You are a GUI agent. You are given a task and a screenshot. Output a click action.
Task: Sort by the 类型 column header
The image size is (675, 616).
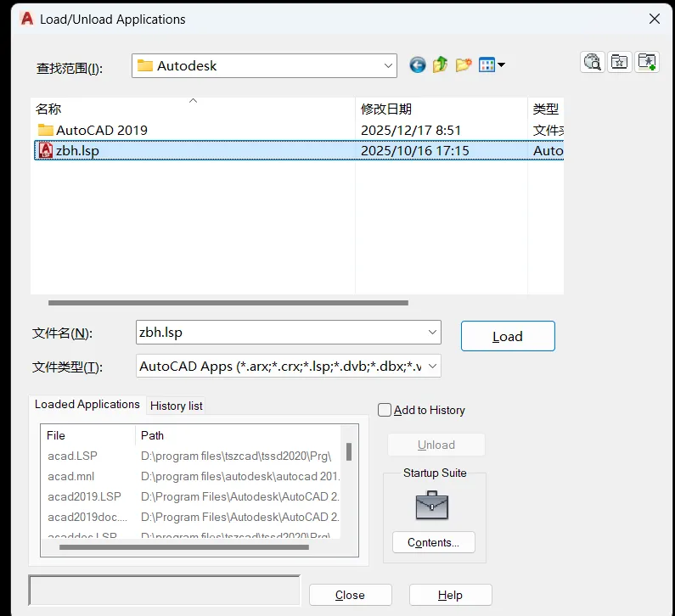click(x=545, y=109)
